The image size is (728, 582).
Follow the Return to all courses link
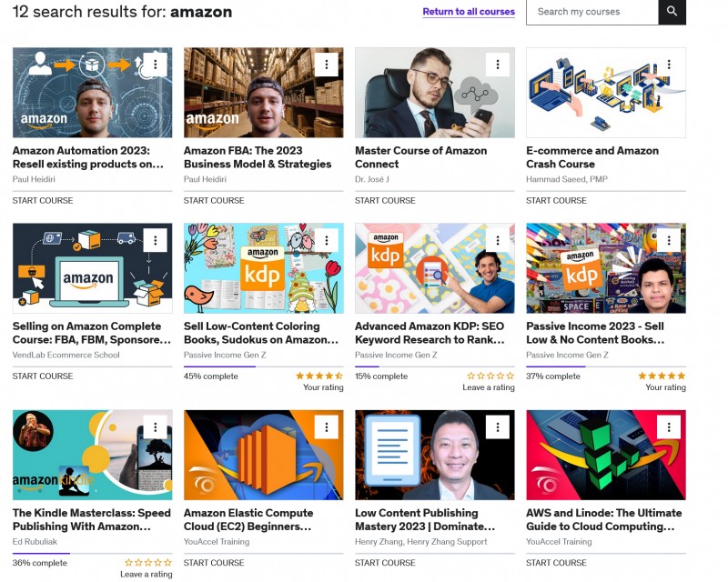[469, 12]
